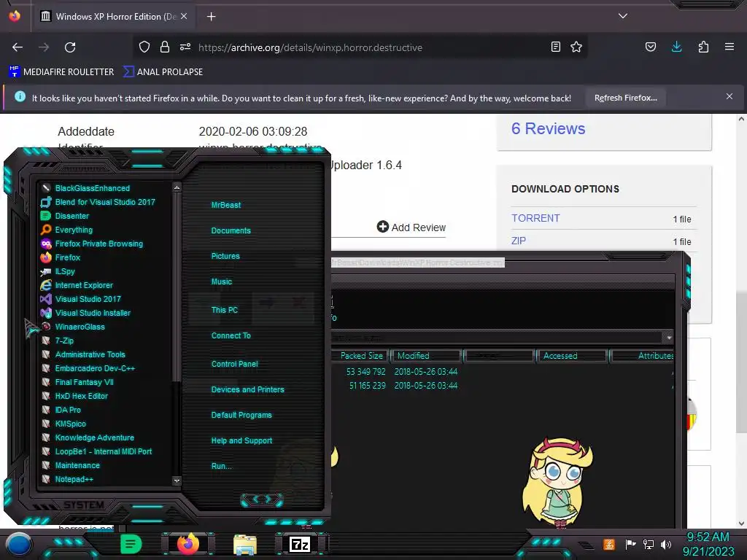Open Pictures from the start menu
The width and height of the screenshot is (747, 560).
225,256
